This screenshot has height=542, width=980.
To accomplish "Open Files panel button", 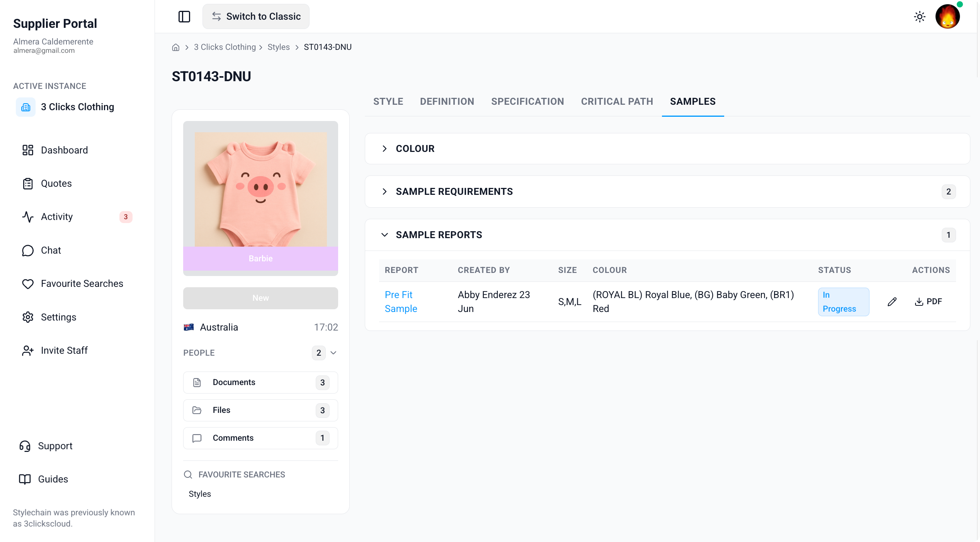I will click(x=260, y=411).
